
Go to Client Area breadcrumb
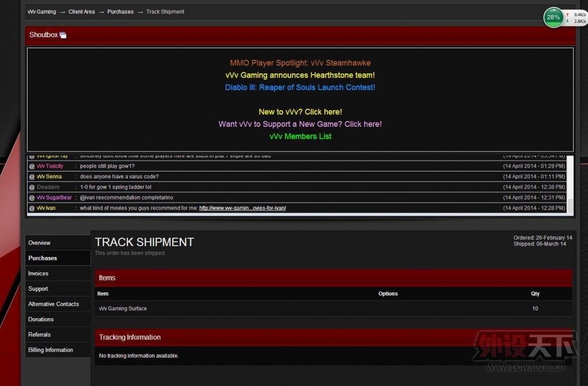pyautogui.click(x=82, y=11)
